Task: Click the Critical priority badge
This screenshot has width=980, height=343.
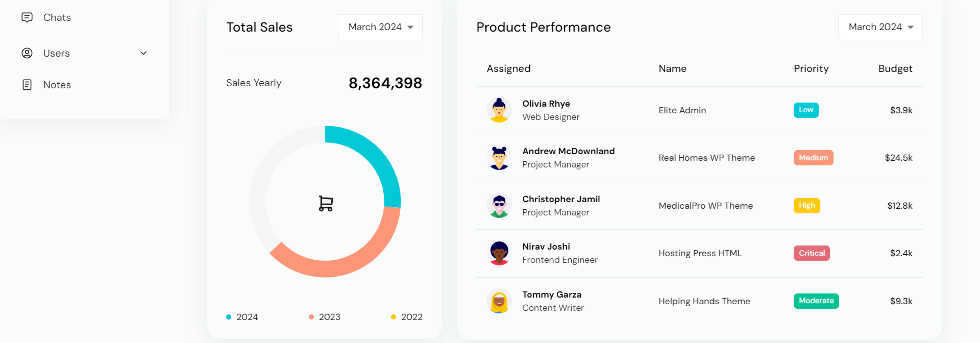Action: [x=812, y=253]
